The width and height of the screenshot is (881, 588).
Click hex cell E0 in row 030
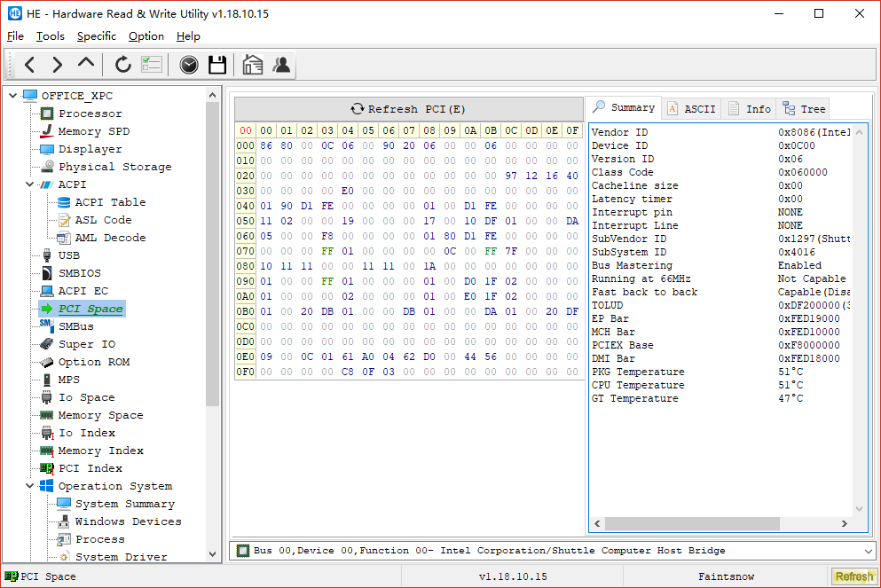pyautogui.click(x=348, y=191)
